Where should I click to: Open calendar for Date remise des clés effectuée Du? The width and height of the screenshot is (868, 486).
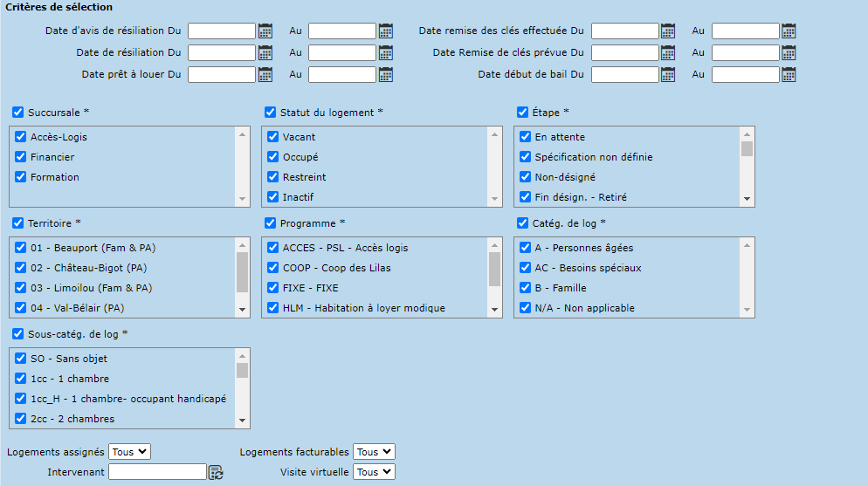(668, 31)
